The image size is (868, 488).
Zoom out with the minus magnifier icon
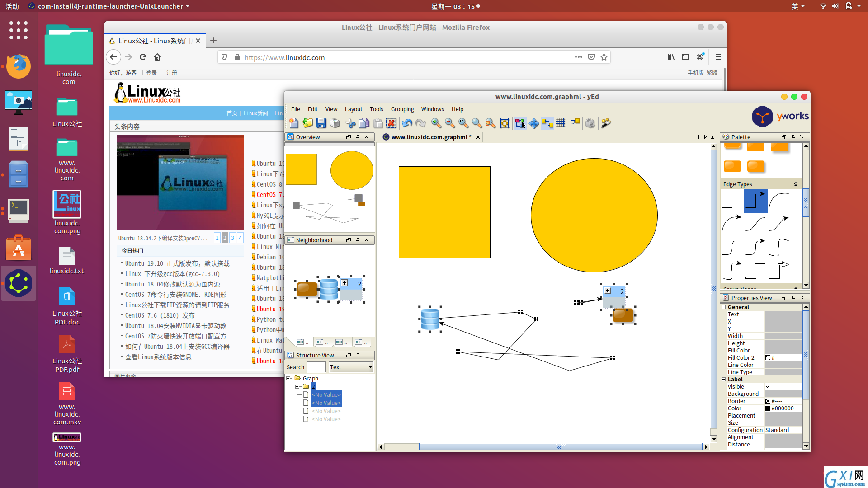point(450,123)
